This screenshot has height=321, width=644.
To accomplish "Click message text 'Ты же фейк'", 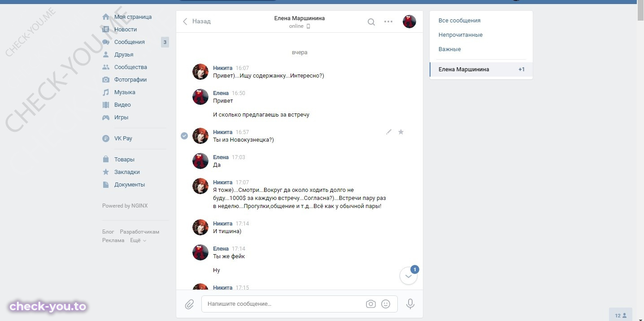I will click(229, 256).
